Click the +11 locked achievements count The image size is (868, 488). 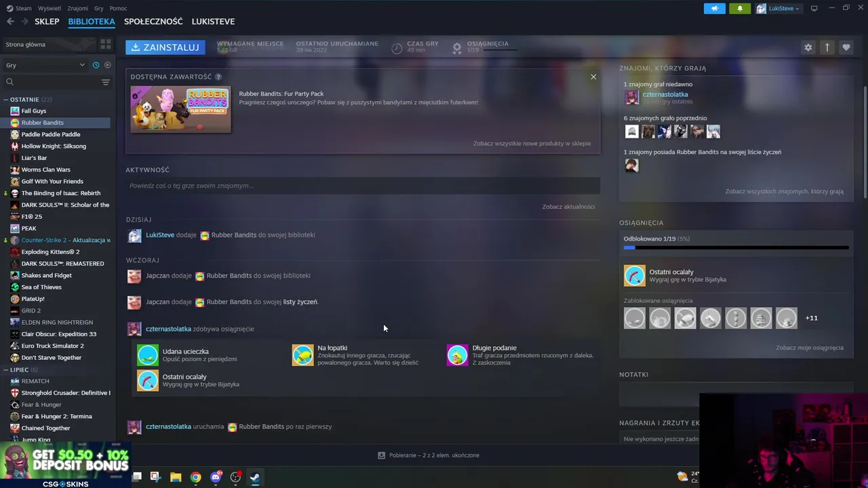pos(811,318)
